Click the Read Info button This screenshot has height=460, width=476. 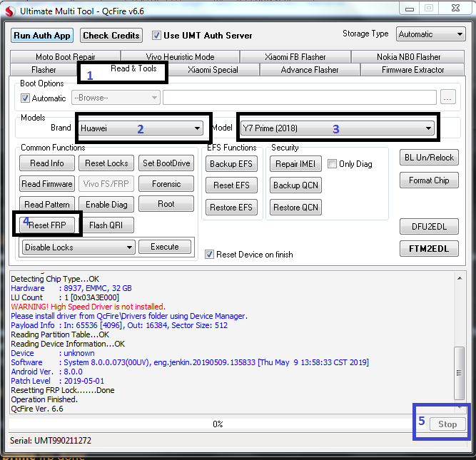pyautogui.click(x=47, y=163)
